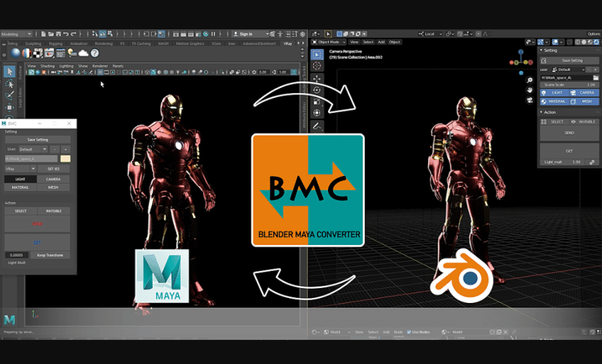602x364 pixels.
Task: Select Blender's Annotate pencil tool
Action: (x=317, y=126)
